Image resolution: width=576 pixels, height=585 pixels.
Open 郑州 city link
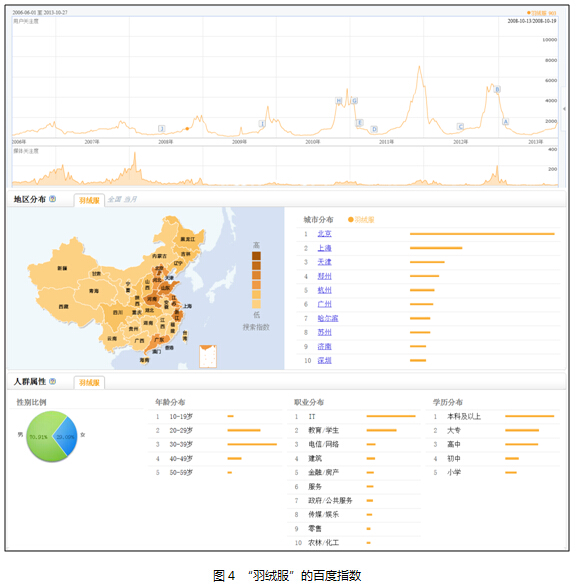(x=325, y=276)
